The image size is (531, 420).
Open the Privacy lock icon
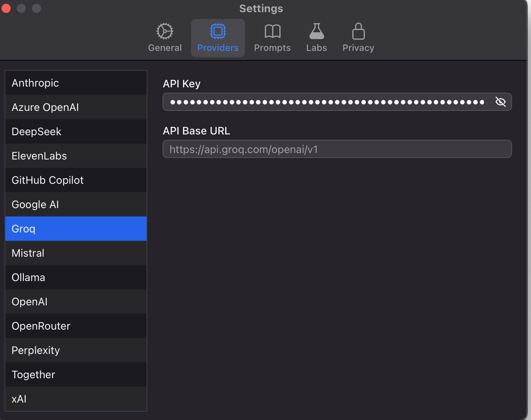click(358, 32)
